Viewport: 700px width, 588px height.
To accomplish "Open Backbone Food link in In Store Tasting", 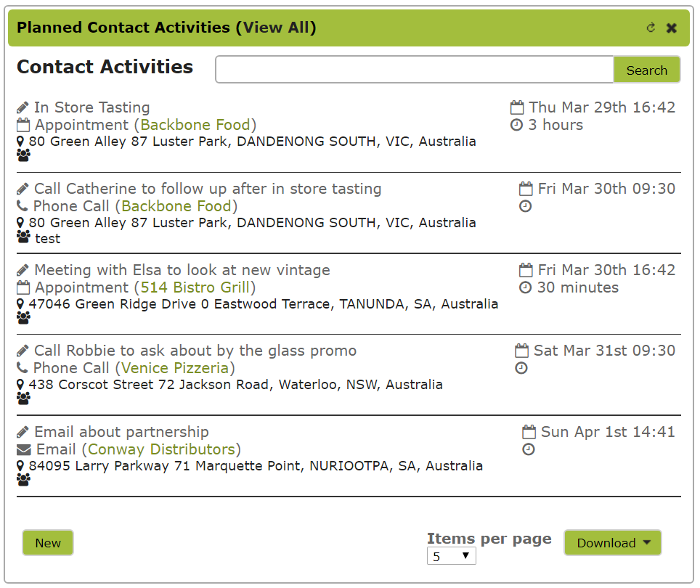I will point(195,125).
